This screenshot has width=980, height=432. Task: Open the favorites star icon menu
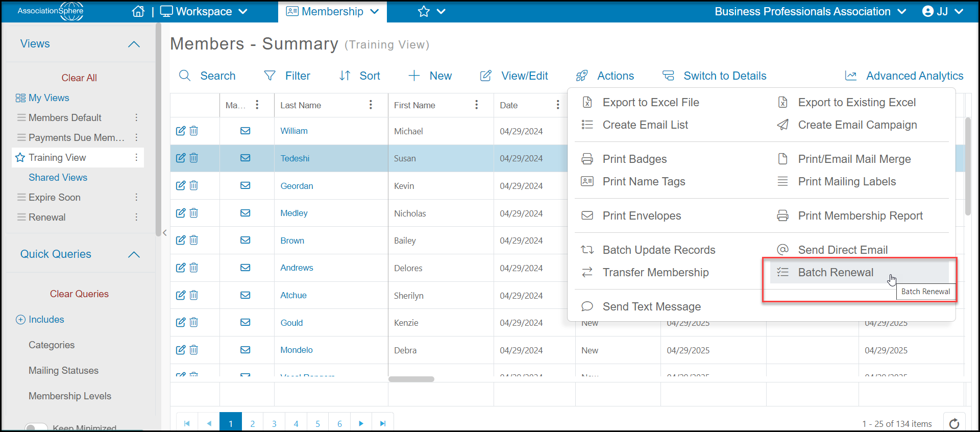[x=432, y=11]
